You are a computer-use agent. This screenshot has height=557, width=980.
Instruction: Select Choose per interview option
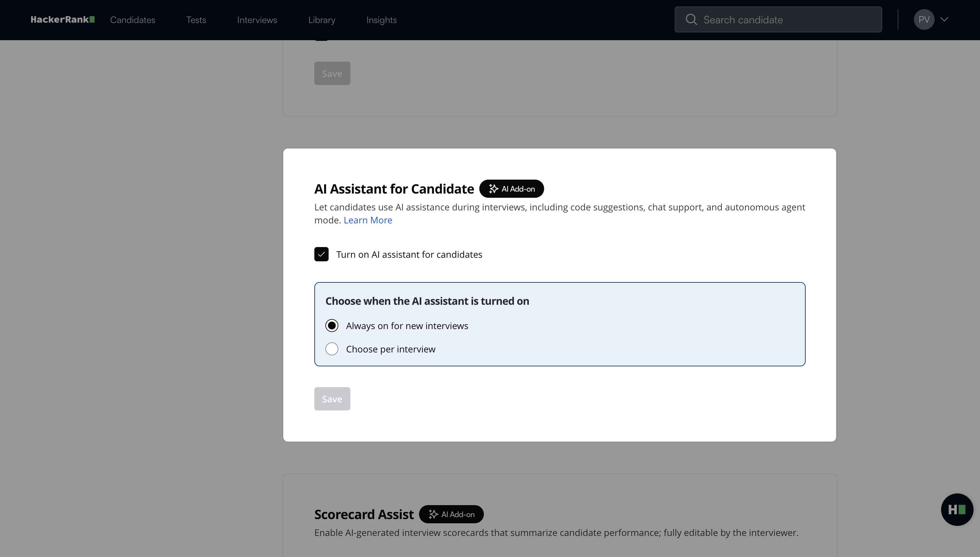click(332, 349)
